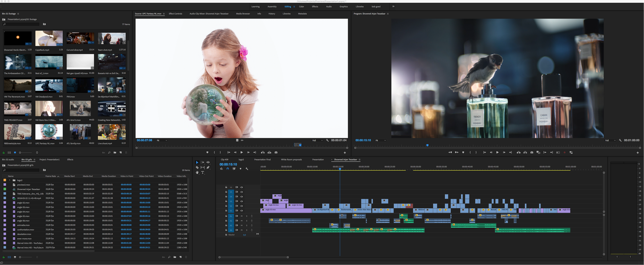Open timeline display settings wrench
Image resolution: width=644 pixels, height=265 pixels.
click(247, 169)
